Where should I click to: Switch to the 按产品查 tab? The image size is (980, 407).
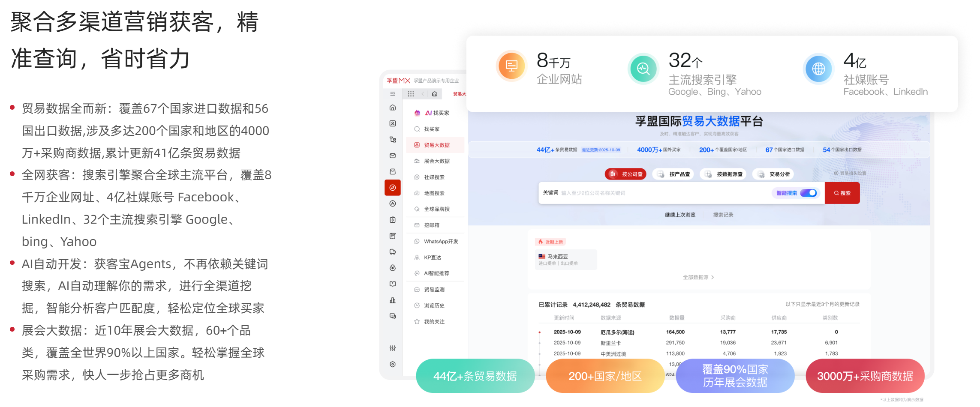(673, 174)
